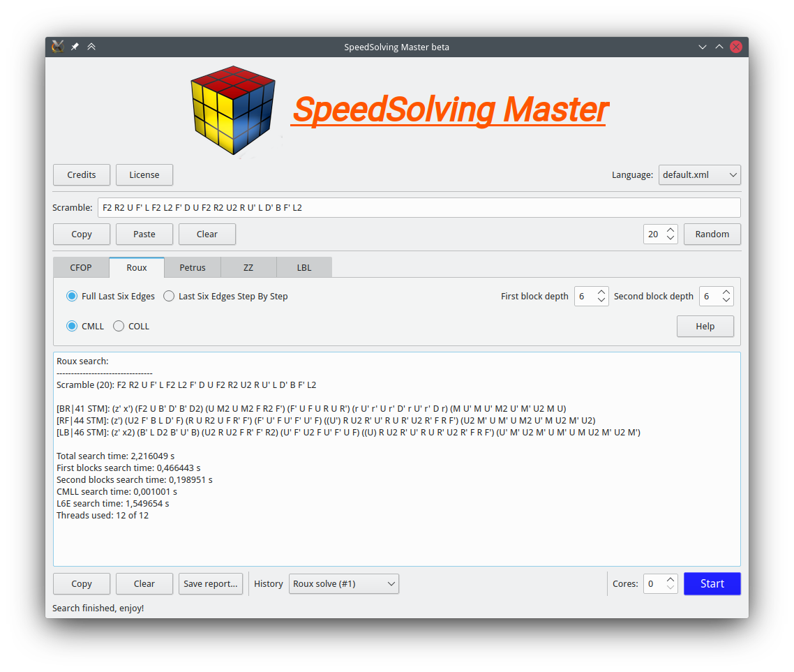Copy the scramble with the upper Copy button
Screen dimensions: 794x672
82,234
